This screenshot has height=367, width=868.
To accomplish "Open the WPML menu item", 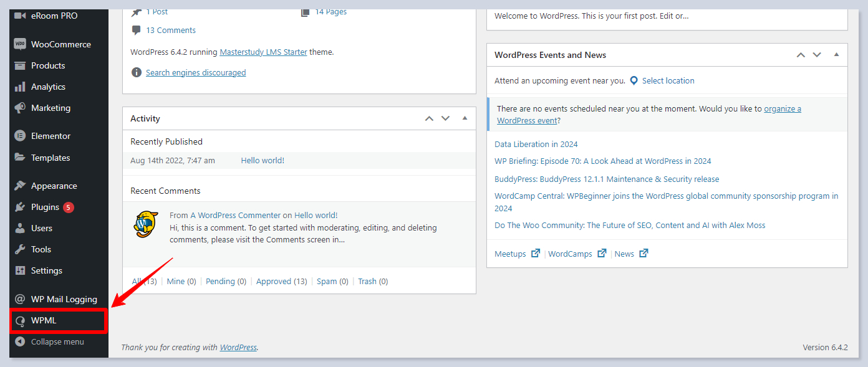I will click(44, 320).
